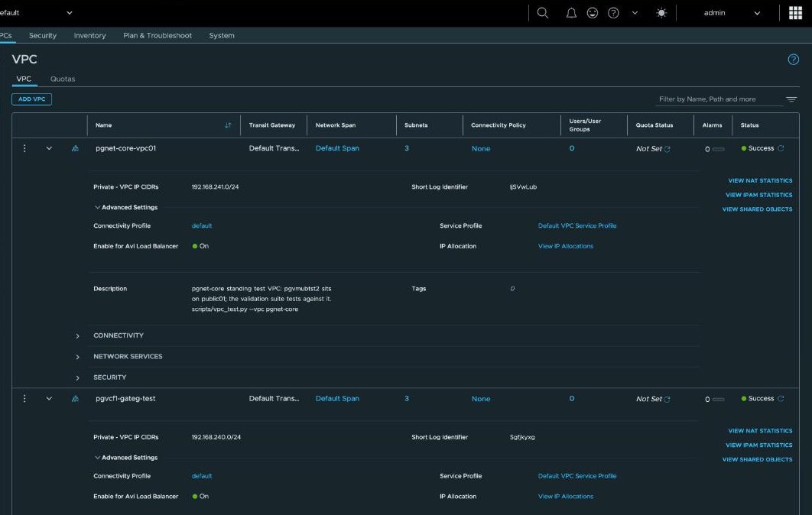The width and height of the screenshot is (812, 515).
Task: Collapse Advanced Settings of pgnet-core-vpc01
Action: 126,207
